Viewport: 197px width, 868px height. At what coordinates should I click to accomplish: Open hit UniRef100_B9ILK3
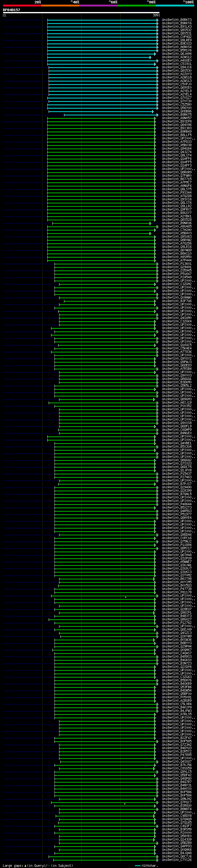[177, 26]
